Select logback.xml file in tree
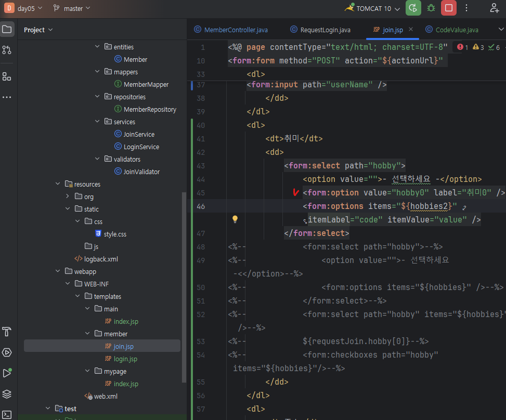The width and height of the screenshot is (506, 420). tap(96, 259)
